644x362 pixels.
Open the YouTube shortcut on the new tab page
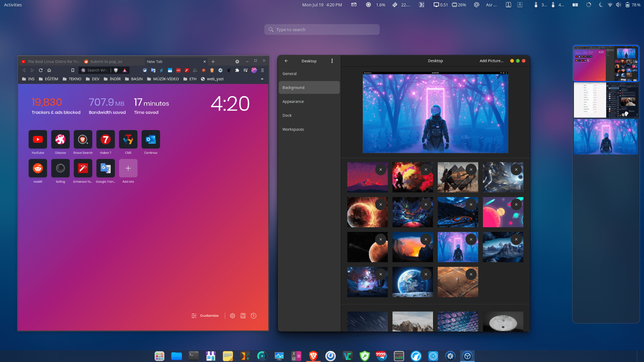click(38, 140)
